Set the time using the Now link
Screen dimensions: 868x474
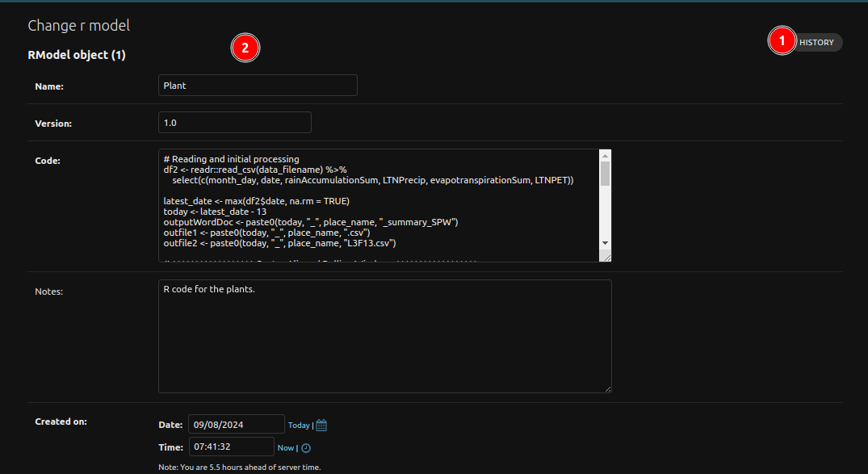click(286, 448)
